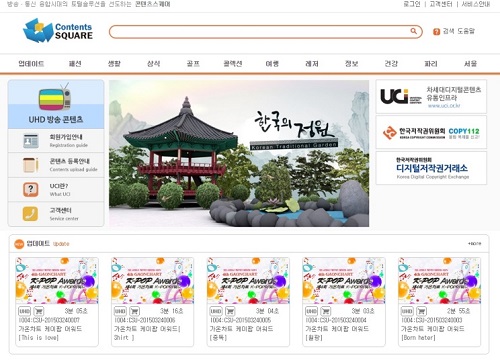The width and height of the screenshot is (500, 362).
Task: Click the cart icon on the fifth update item
Action: pos(422,311)
